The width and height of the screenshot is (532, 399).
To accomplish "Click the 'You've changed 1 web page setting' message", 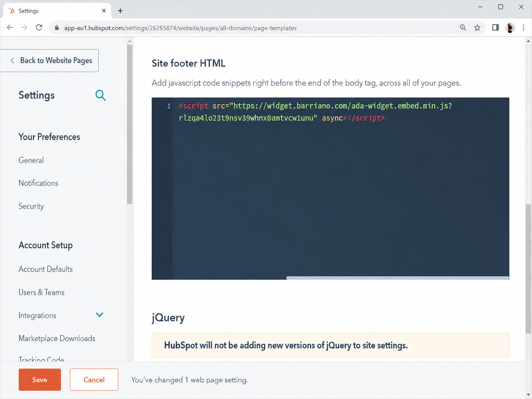I will coord(190,380).
